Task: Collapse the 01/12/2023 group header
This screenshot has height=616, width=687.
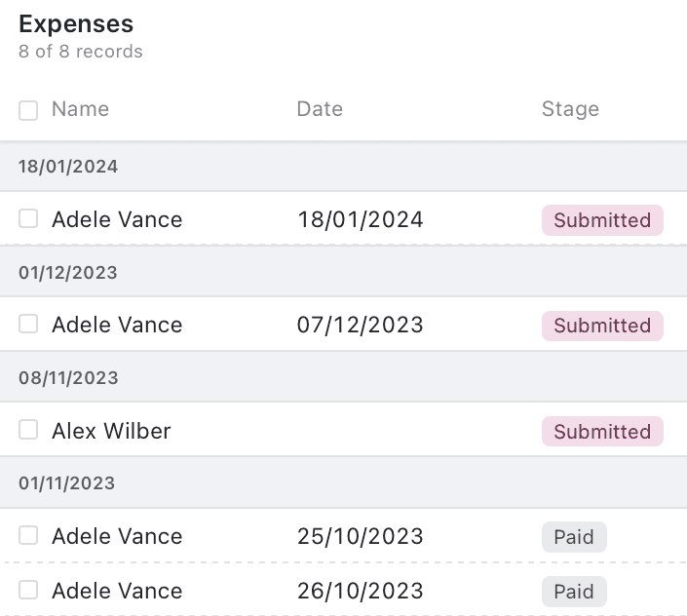Action: (x=68, y=273)
